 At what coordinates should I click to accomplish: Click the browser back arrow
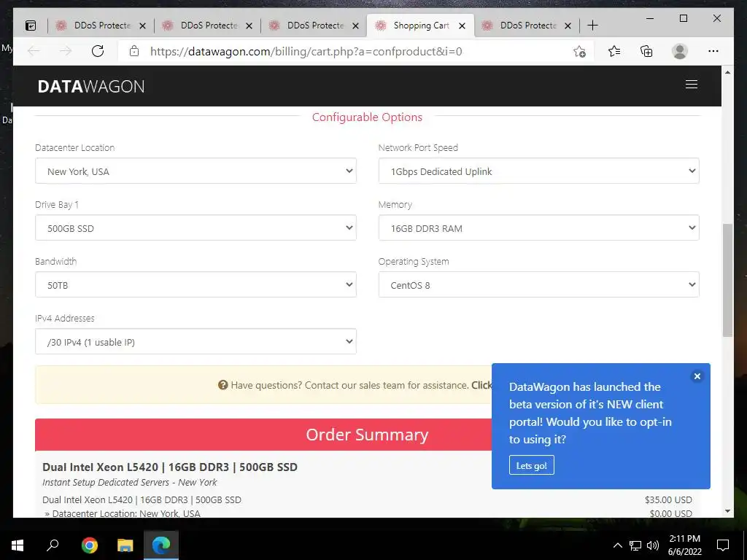point(34,51)
